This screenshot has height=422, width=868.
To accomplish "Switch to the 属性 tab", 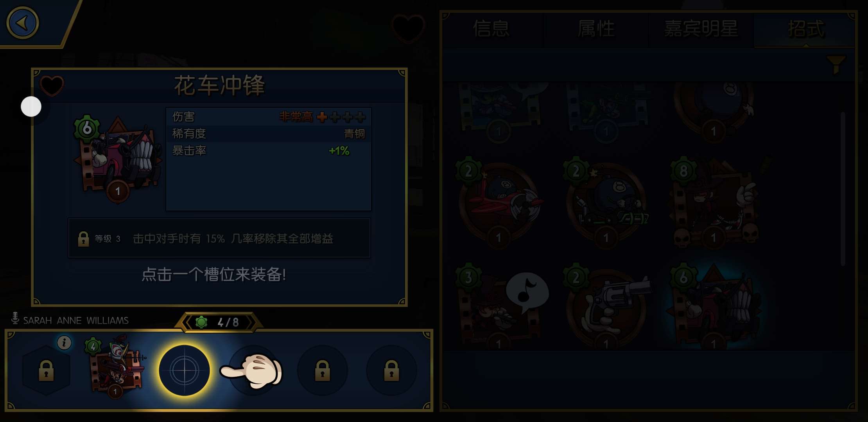I will tap(596, 29).
